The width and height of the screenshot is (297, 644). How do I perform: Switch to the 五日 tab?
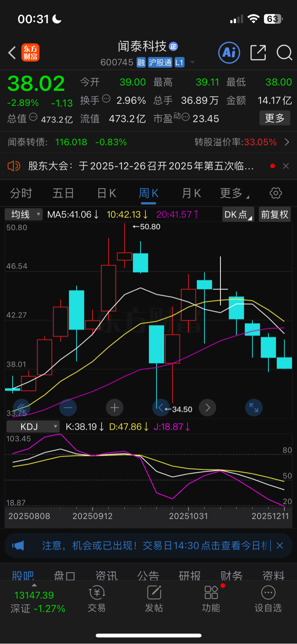click(x=63, y=193)
